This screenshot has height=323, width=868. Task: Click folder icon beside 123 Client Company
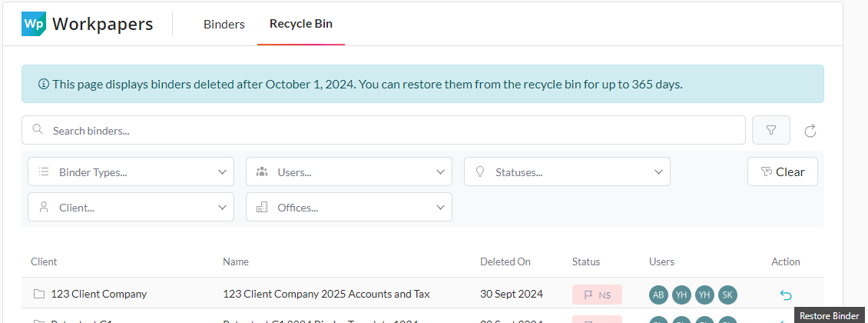pos(38,295)
